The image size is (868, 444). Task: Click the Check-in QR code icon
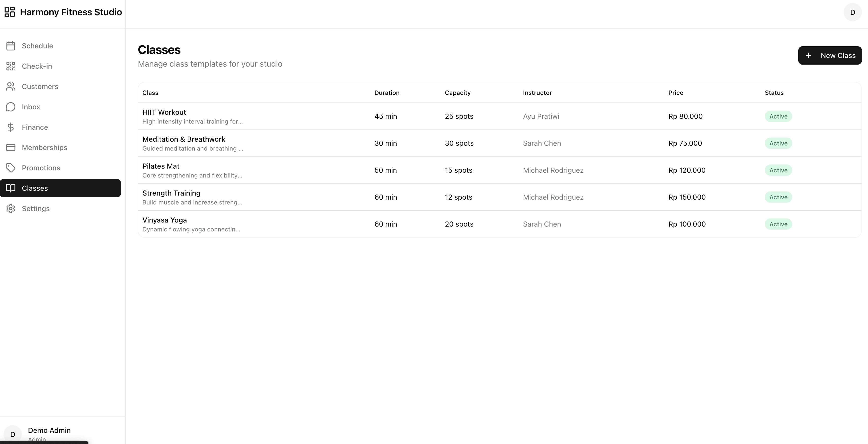click(10, 66)
